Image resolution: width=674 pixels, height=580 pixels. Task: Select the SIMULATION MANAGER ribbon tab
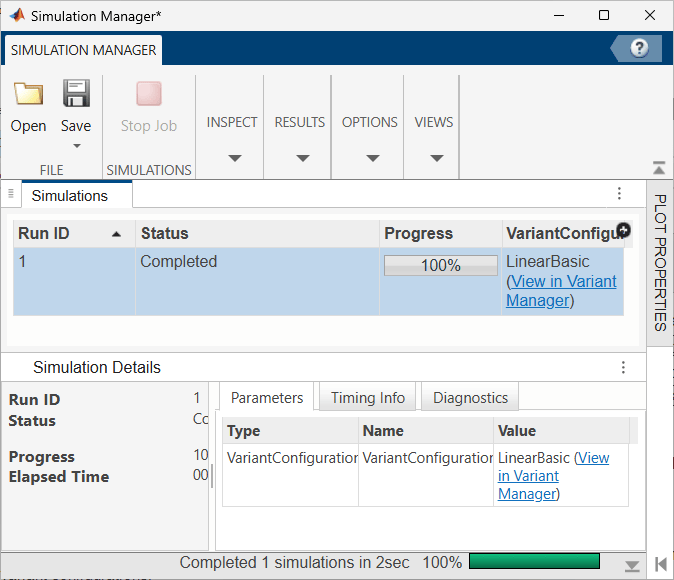click(x=83, y=50)
